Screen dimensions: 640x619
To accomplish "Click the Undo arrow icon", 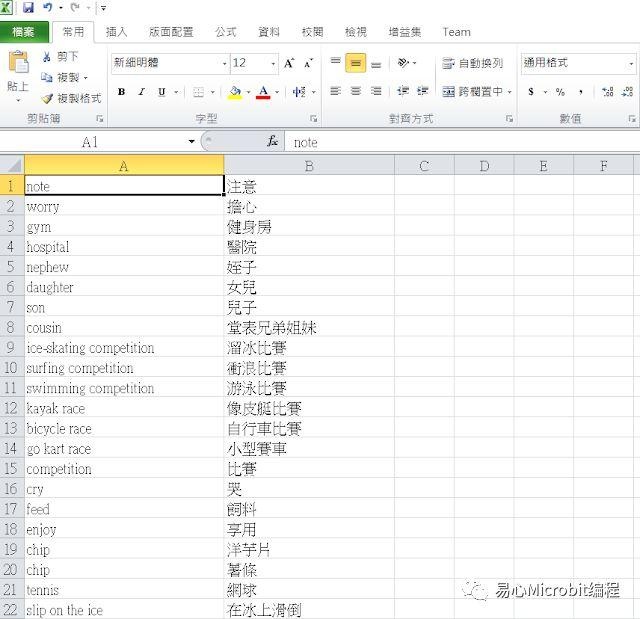I will pos(48,7).
